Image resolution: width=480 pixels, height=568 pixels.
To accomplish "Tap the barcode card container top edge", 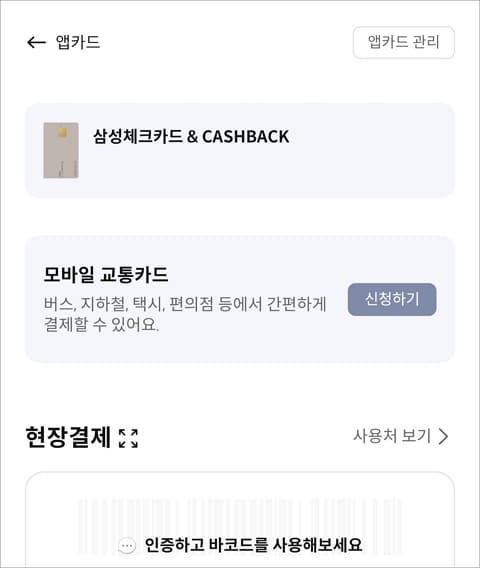I will pyautogui.click(x=240, y=473).
